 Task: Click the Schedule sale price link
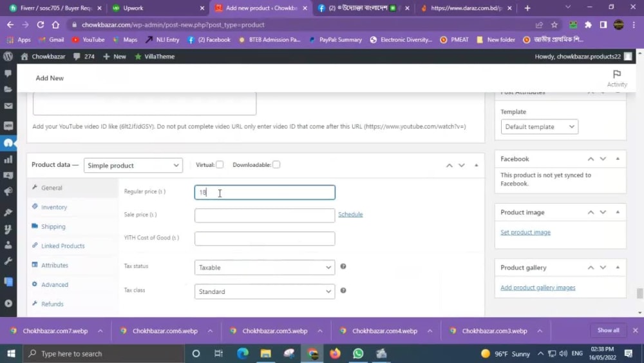click(350, 214)
